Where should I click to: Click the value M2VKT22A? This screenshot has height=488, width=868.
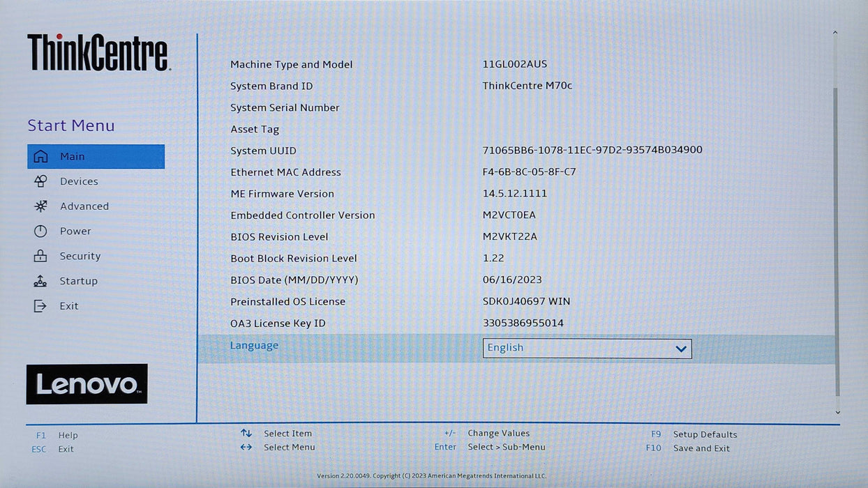510,236
